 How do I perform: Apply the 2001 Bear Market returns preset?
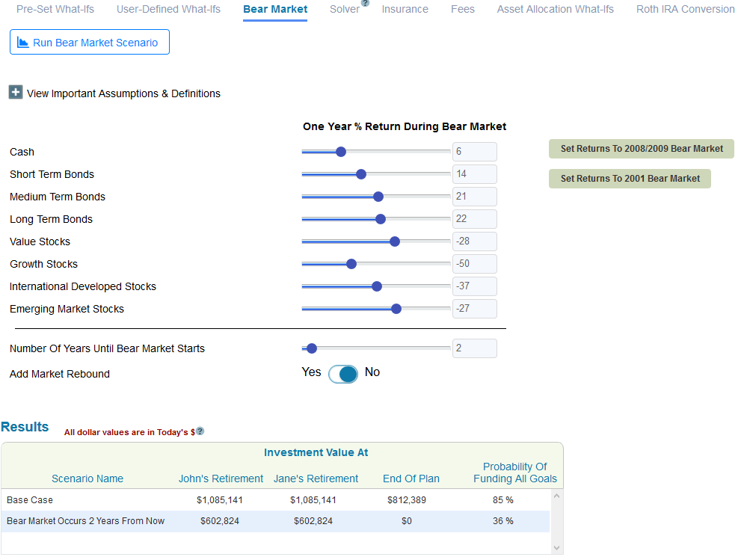coord(629,179)
